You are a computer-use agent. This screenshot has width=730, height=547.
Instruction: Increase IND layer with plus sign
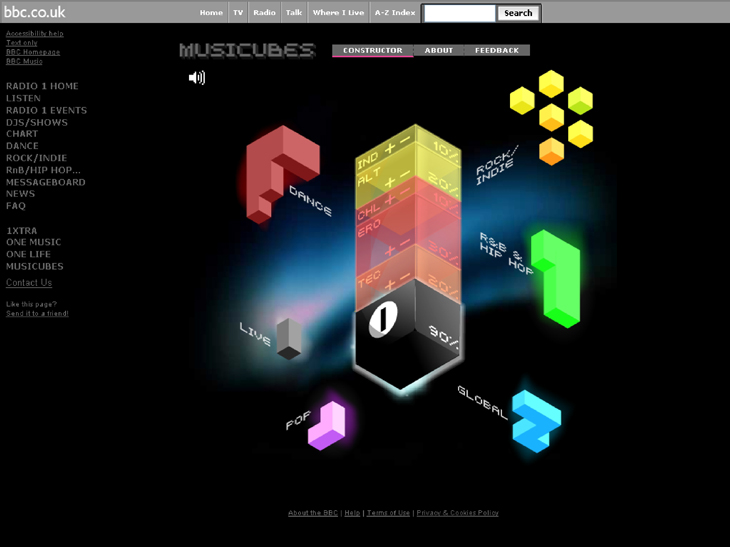pos(390,148)
